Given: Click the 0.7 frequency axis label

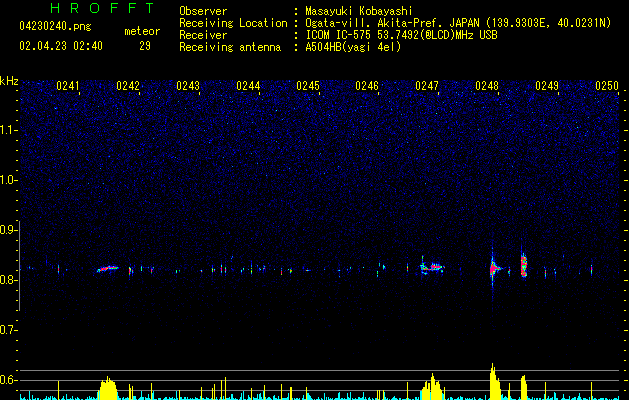Looking at the screenshot, I should pyautogui.click(x=8, y=330).
